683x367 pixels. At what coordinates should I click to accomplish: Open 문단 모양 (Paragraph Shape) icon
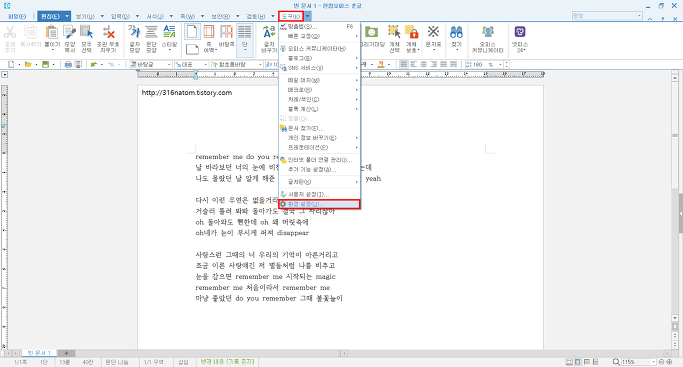coord(151,32)
